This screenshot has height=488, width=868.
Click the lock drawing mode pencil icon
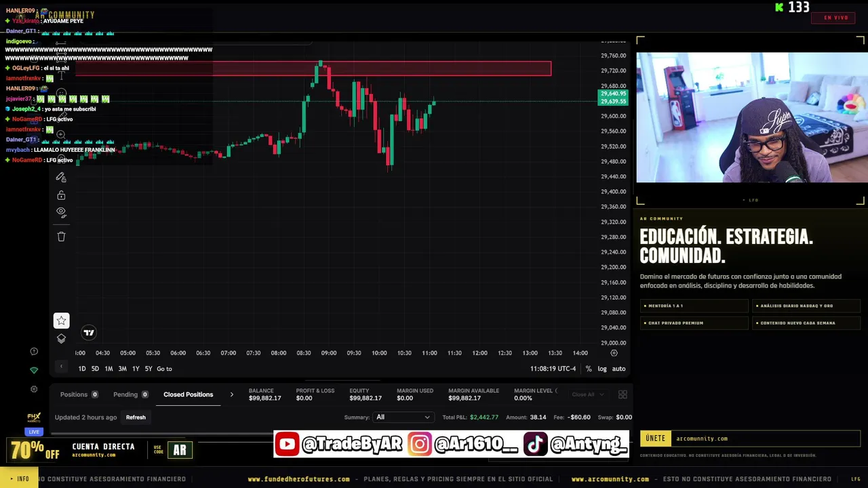pyautogui.click(x=61, y=178)
